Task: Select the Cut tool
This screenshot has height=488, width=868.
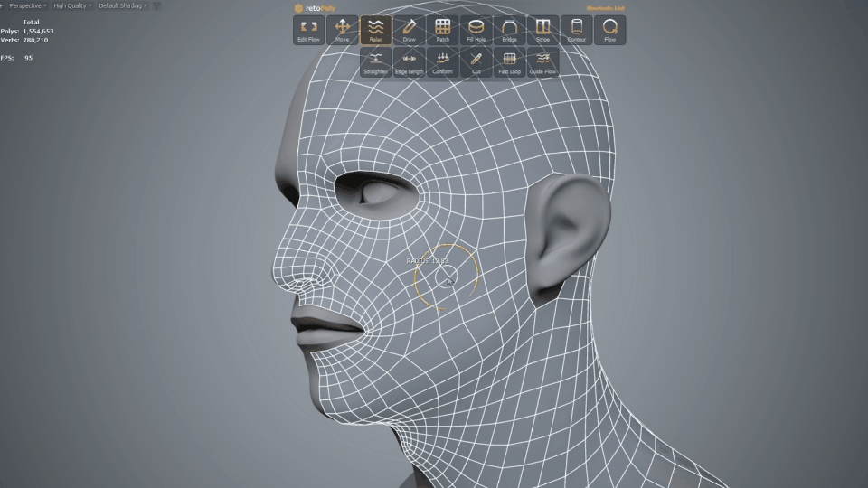Action: pos(476,62)
